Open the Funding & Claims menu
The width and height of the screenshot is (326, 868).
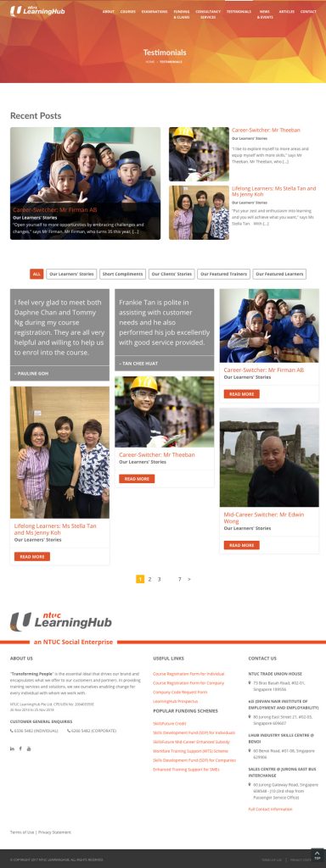tap(182, 14)
